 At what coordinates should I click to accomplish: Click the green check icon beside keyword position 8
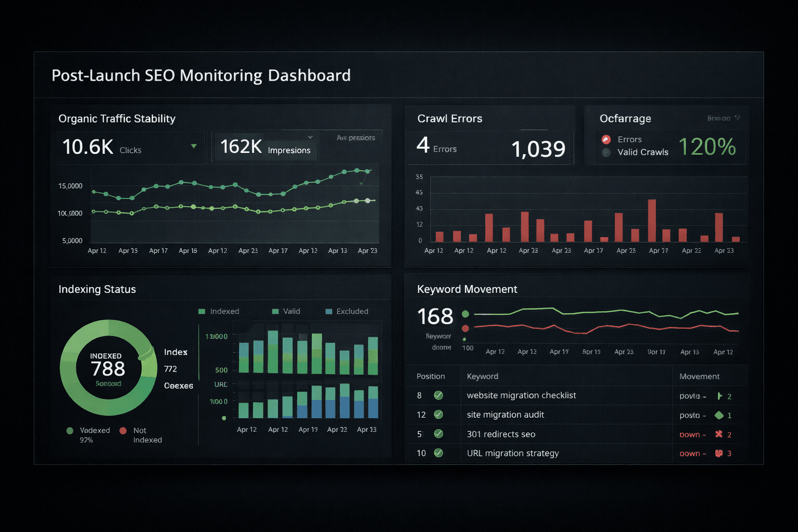[440, 395]
